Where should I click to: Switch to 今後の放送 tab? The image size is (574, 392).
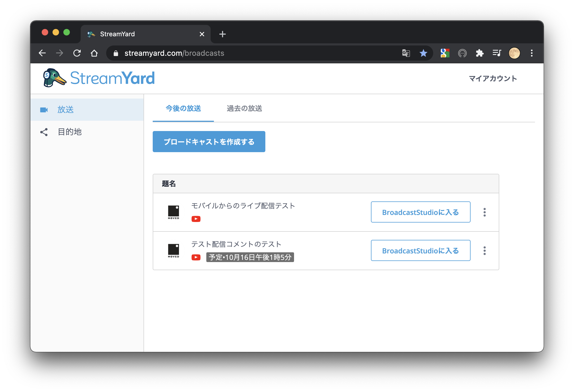click(183, 109)
